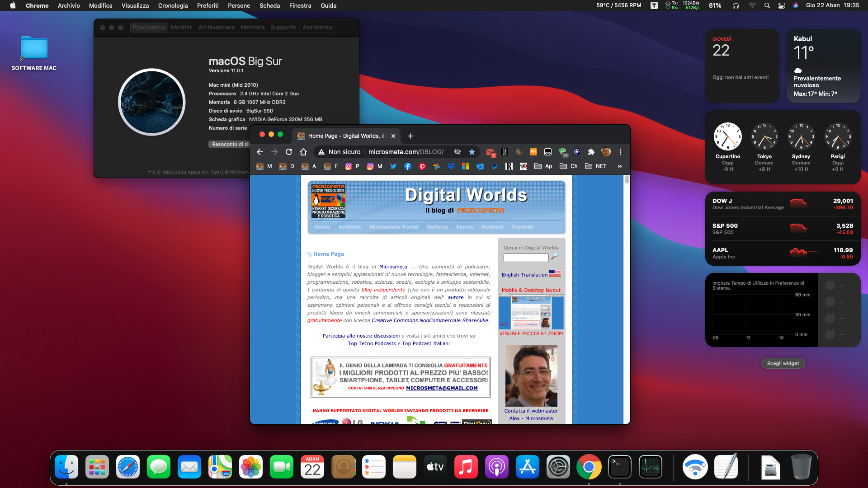Open Control Center in the menu bar
Image resolution: width=868 pixels, height=488 pixels.
point(781,5)
